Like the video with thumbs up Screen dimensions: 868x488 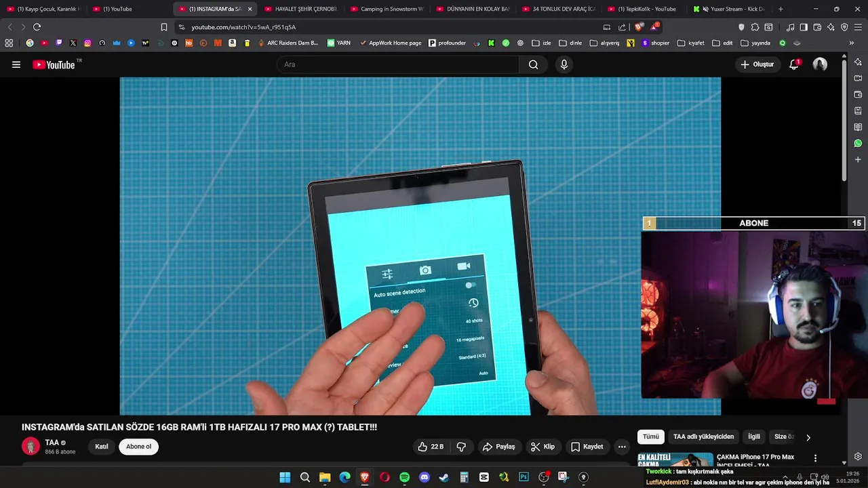[x=431, y=447]
